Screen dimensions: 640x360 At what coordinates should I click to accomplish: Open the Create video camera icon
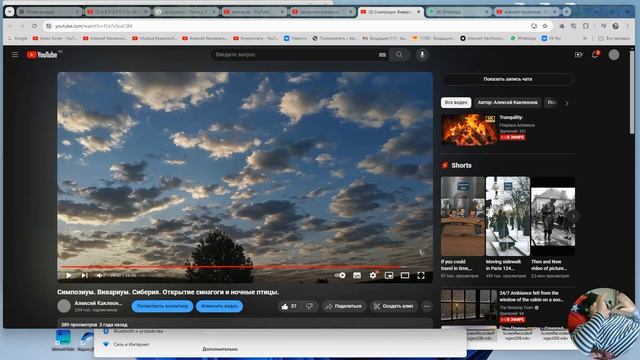click(x=578, y=55)
